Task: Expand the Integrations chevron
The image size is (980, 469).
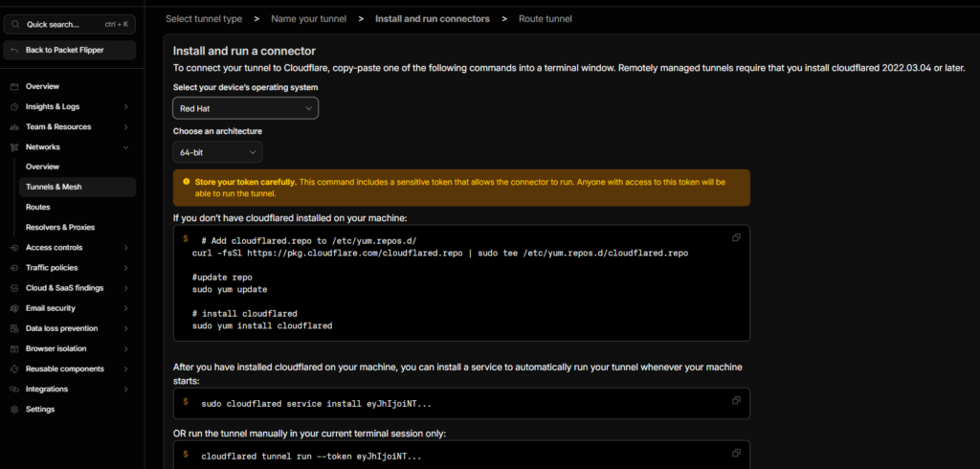Action: [125, 389]
